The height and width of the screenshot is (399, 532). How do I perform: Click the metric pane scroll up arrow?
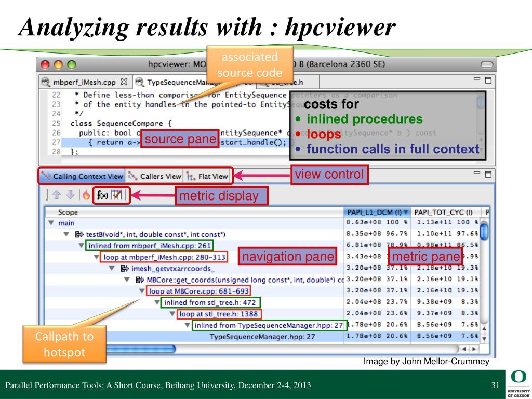tap(485, 328)
